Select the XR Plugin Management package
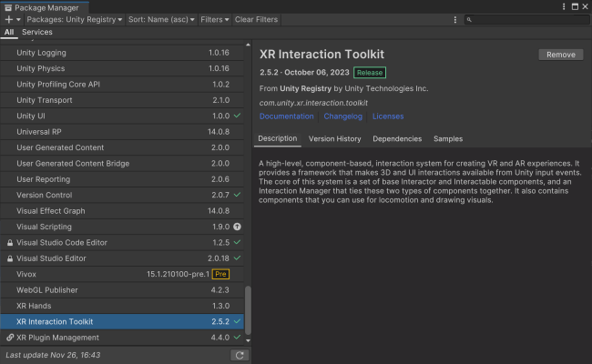592x364 pixels. click(122, 338)
